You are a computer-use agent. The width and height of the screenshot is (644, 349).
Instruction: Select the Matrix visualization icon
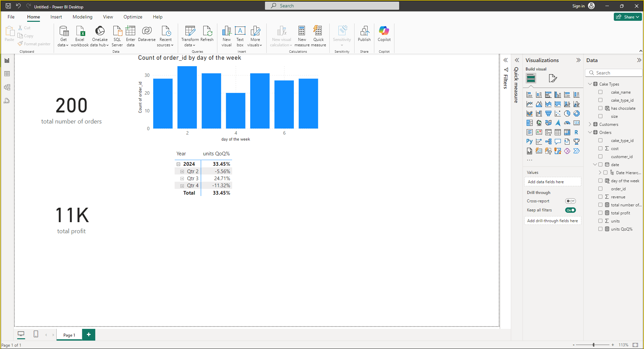pos(567,132)
